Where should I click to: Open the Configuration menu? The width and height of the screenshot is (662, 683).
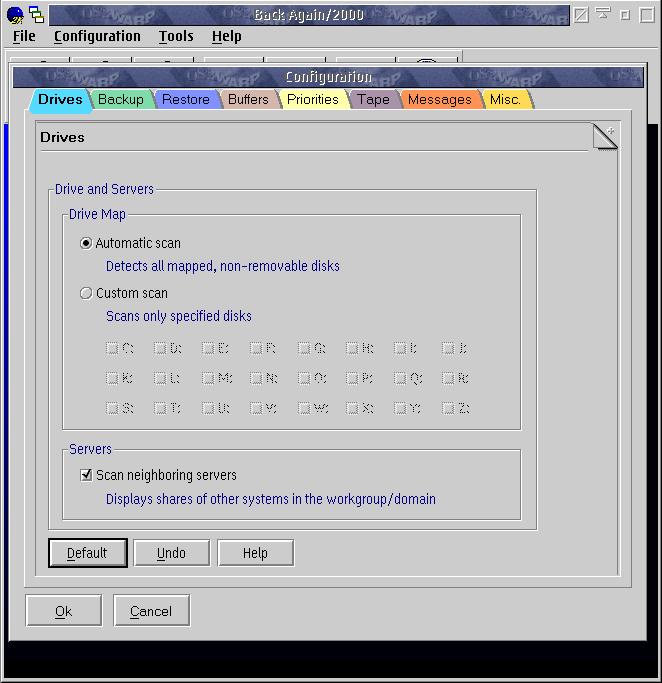click(97, 36)
